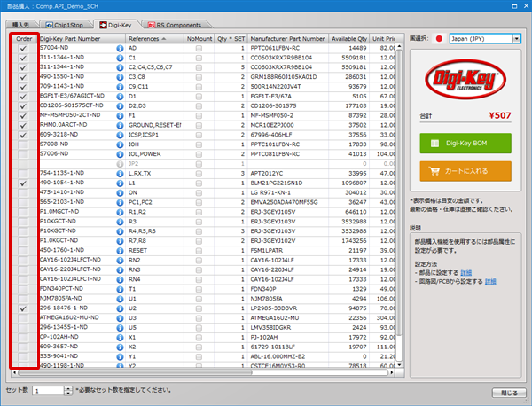532x406 pixels.
Task: Click the セット数 input field
Action: (x=49, y=391)
